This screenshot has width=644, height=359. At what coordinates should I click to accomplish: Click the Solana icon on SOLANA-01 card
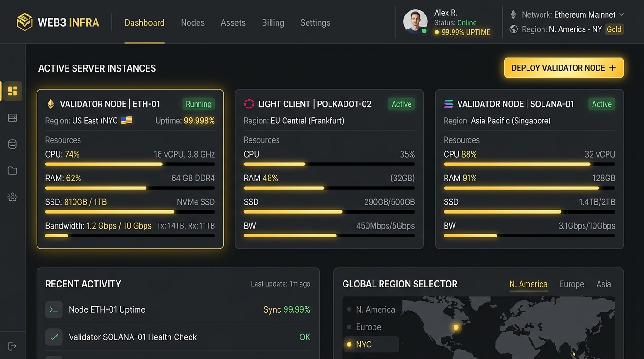[448, 104]
